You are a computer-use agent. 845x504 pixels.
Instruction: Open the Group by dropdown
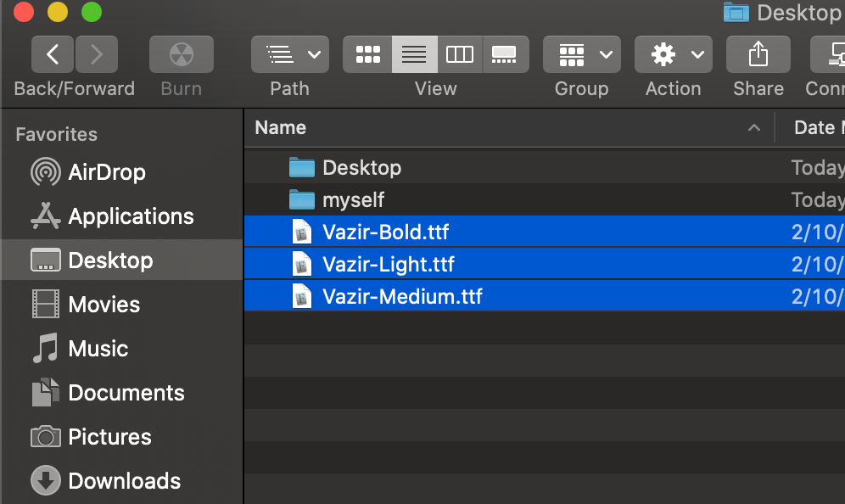click(581, 53)
